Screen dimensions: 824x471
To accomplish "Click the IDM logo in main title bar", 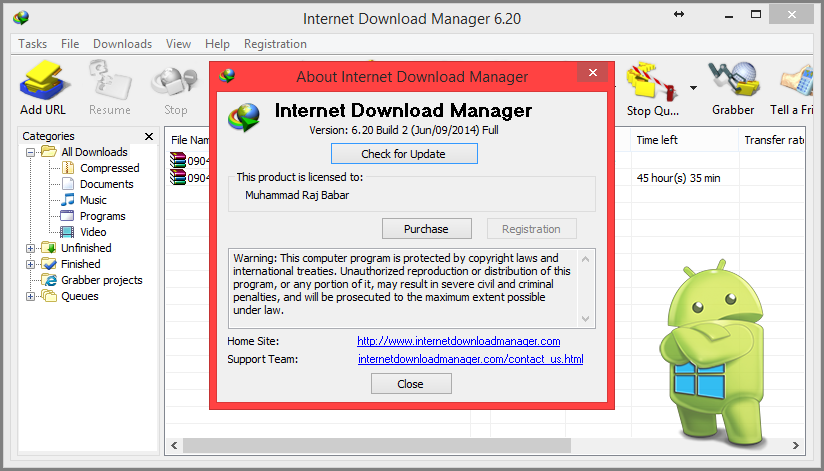I will click(21, 18).
